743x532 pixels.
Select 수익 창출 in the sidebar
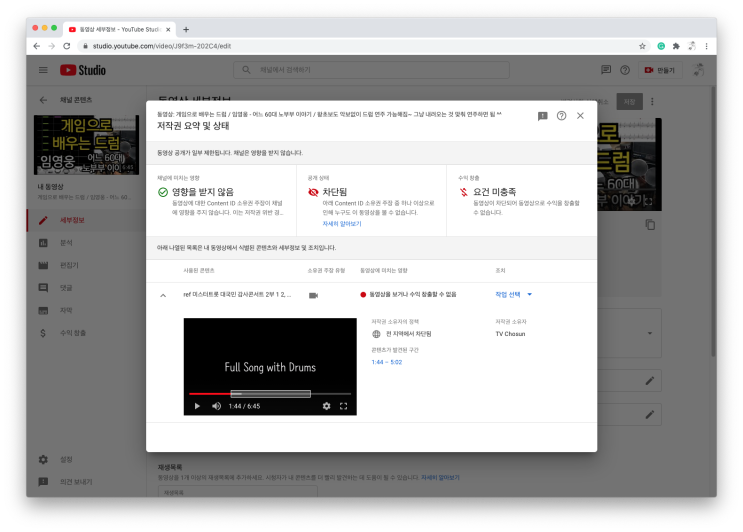tap(86, 333)
